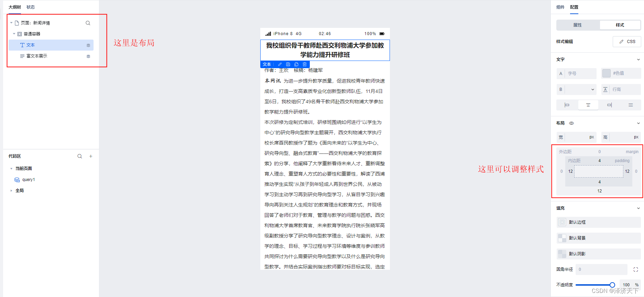Image resolution: width=644 pixels, height=297 pixels.
Task: Click the page icon beside 页面: 新闻详情
Action: (17, 23)
